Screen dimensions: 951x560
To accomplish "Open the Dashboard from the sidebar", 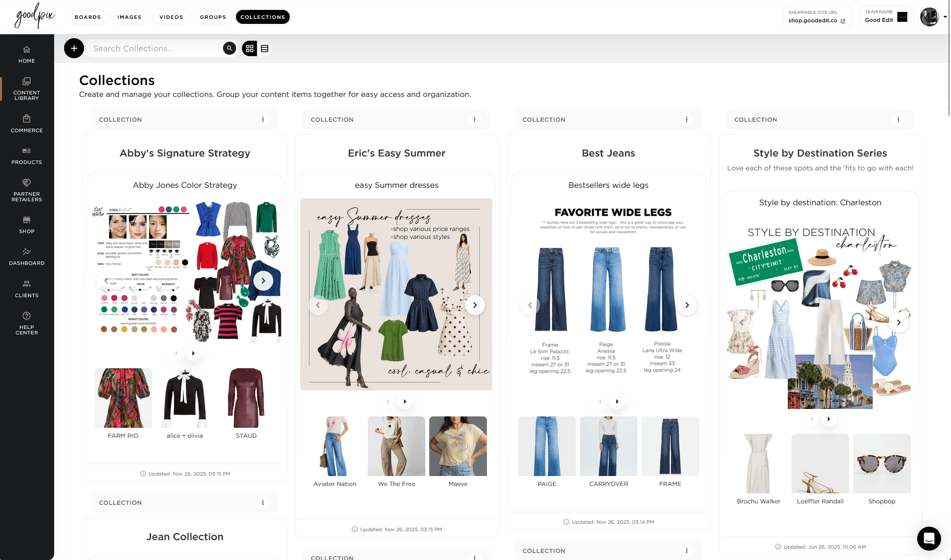I will click(26, 256).
